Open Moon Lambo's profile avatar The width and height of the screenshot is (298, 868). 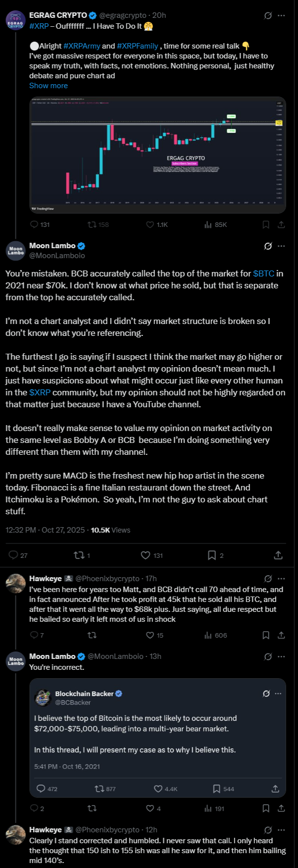16,251
